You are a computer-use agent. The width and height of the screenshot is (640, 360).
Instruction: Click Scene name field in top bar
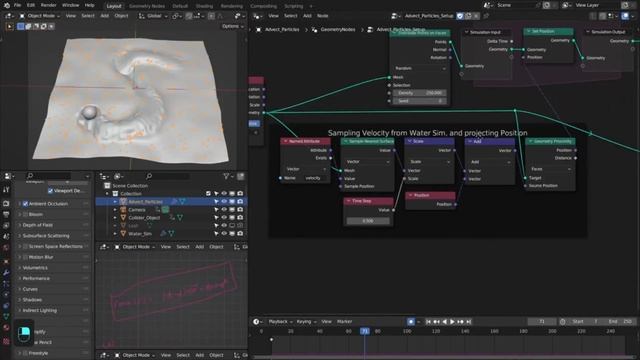(x=517, y=5)
